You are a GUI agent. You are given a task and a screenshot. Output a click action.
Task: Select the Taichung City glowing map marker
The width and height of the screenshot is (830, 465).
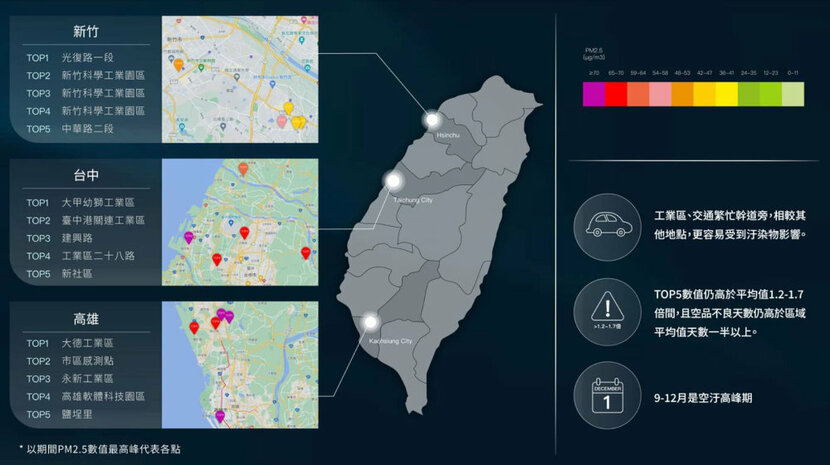tap(393, 181)
